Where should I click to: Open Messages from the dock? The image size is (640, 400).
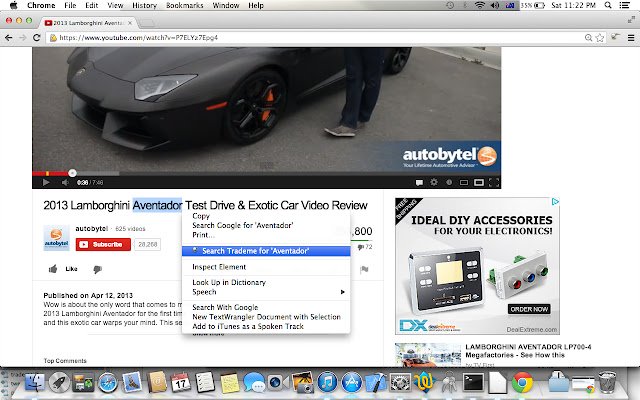click(x=254, y=383)
